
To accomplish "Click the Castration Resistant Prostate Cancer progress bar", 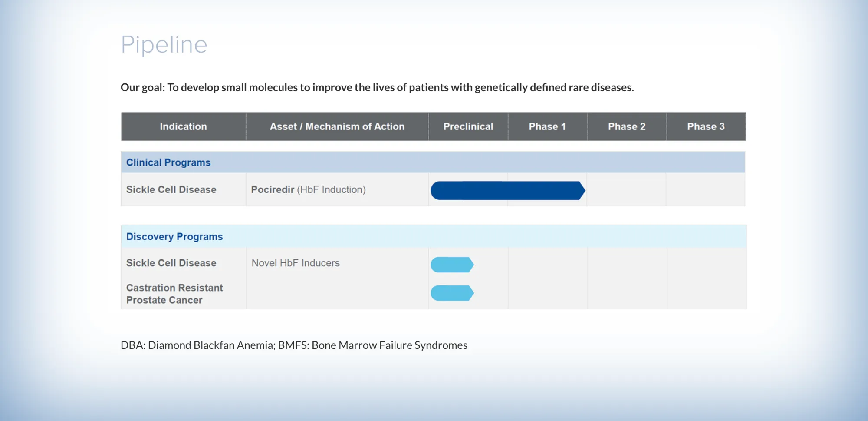I will coord(452,293).
